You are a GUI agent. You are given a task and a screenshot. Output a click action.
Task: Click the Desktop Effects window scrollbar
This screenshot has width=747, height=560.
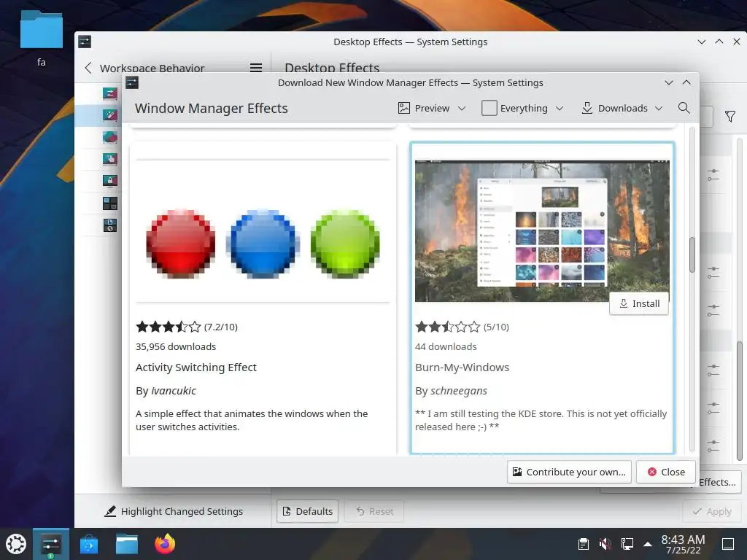[x=740, y=400]
